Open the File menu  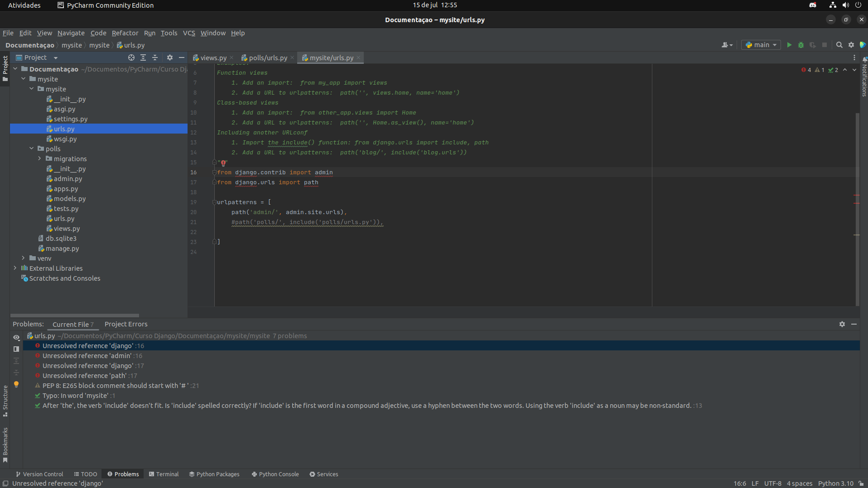click(8, 33)
